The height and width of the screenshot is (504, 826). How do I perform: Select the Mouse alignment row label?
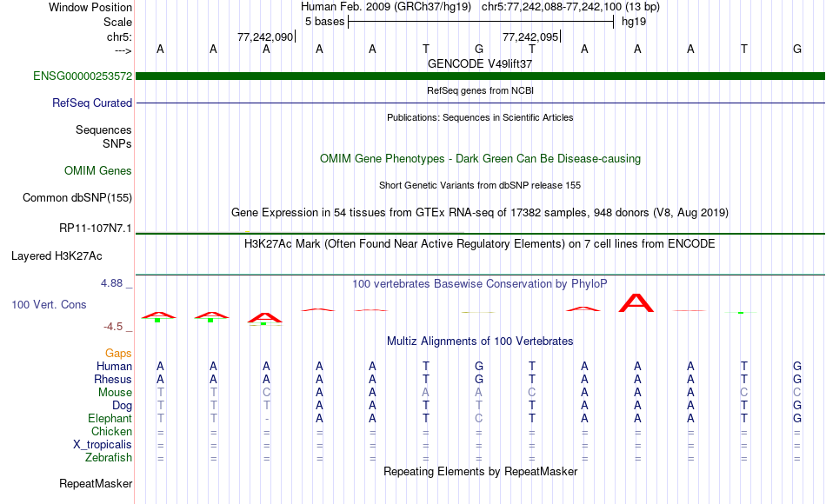click(115, 393)
